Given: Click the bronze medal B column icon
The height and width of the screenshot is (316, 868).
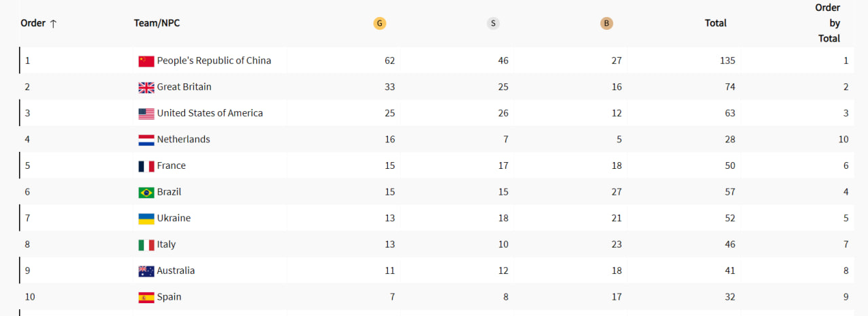Looking at the screenshot, I should [x=606, y=23].
